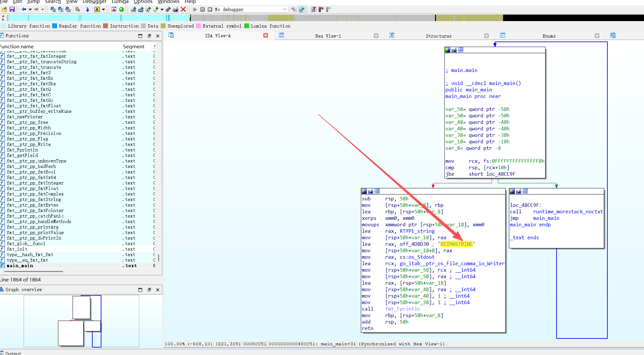This screenshot has width=644, height=355.
Task: Expand the dropdown beside the yellow A icon
Action: click(x=103, y=9)
